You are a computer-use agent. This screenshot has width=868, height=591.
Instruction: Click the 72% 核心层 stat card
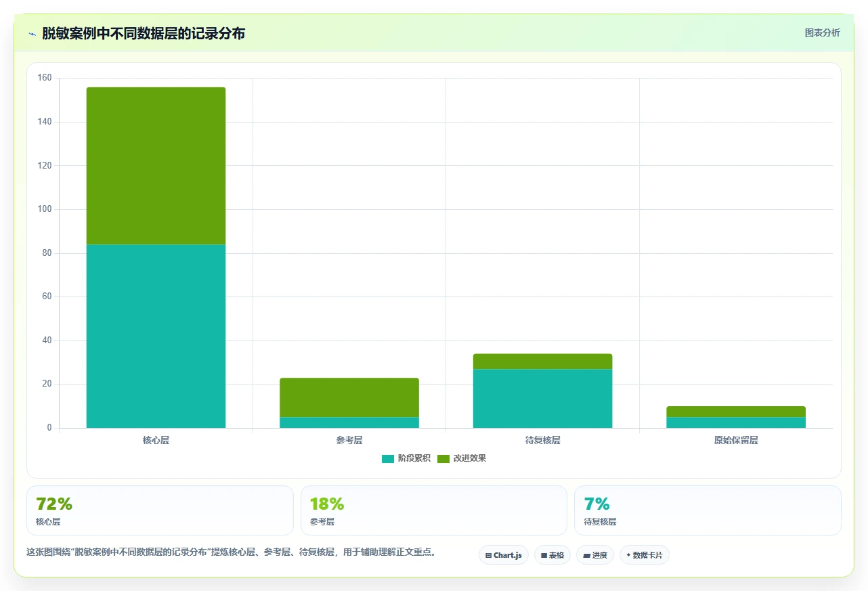click(x=160, y=510)
